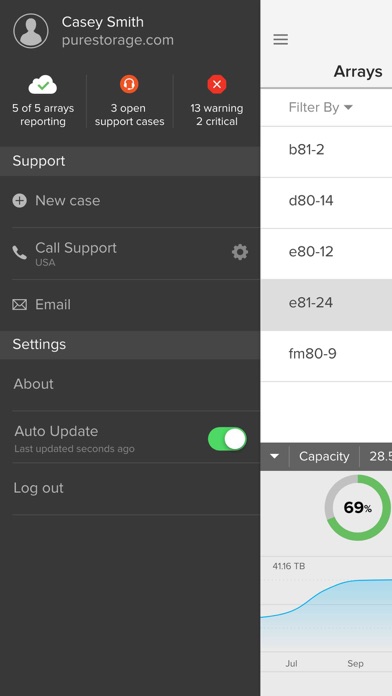
Task: Disable the Auto Update switch
Action: click(227, 439)
